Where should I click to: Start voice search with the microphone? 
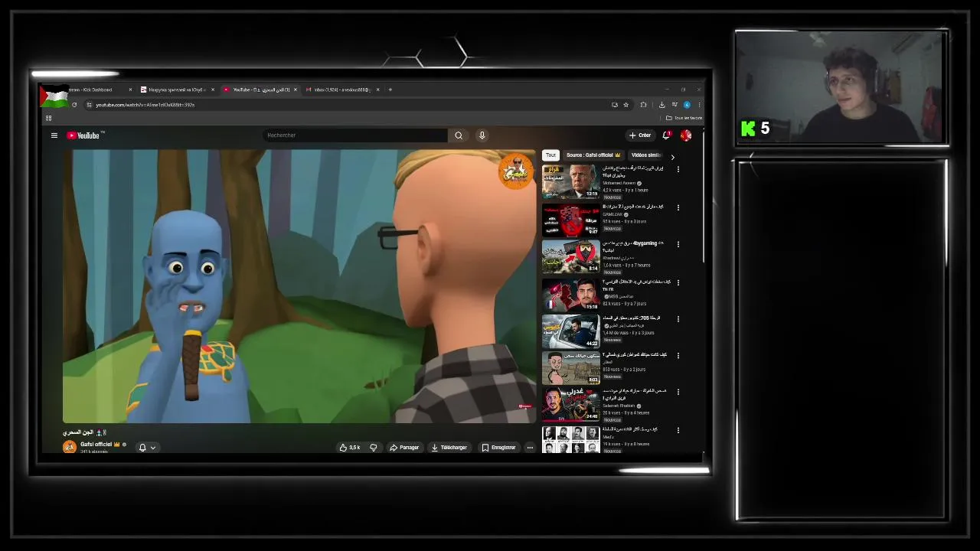(x=482, y=135)
